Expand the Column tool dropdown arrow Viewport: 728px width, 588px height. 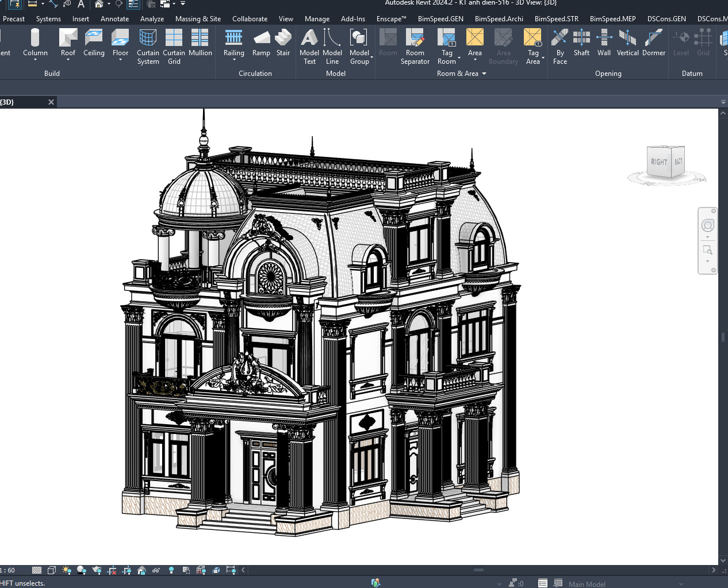point(35,60)
